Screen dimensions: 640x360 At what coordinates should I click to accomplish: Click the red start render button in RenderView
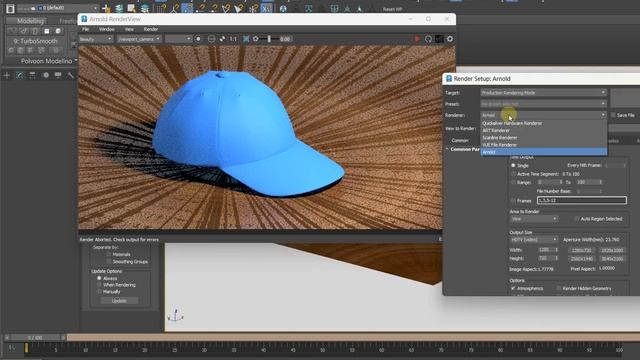(x=417, y=39)
